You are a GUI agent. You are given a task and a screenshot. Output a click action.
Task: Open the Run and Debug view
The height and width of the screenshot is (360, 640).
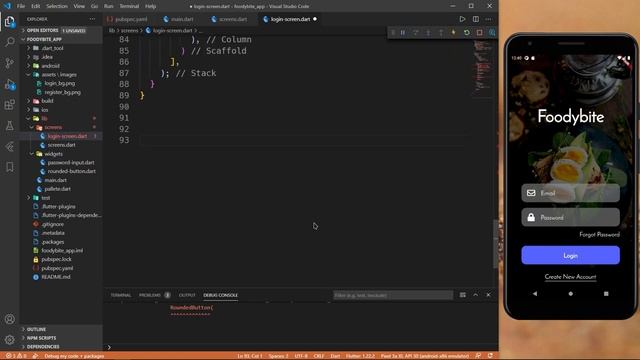(9, 84)
